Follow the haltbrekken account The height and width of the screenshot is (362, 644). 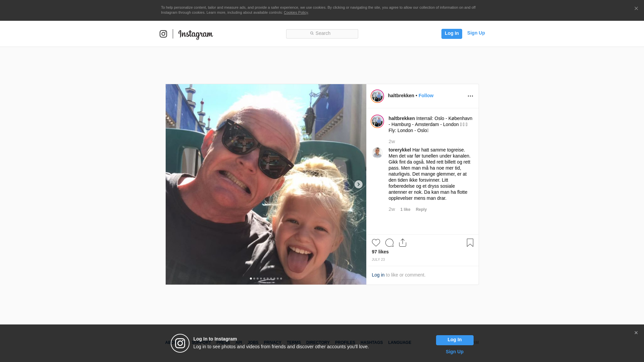coord(426,96)
